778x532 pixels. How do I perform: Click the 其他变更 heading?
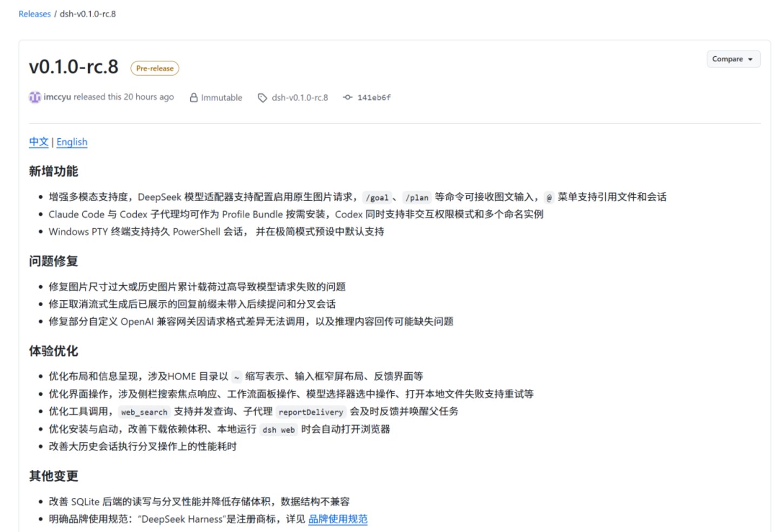pos(53,476)
